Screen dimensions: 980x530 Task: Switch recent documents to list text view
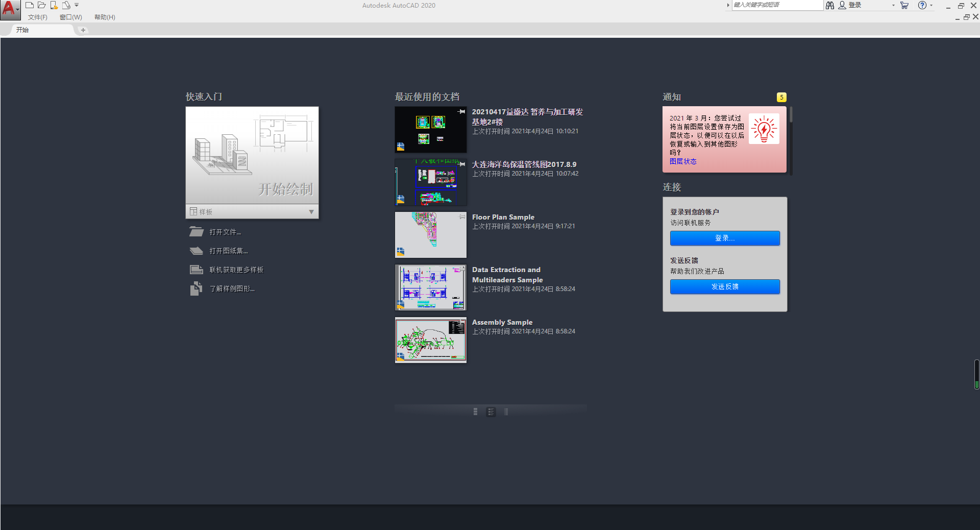[x=506, y=412]
